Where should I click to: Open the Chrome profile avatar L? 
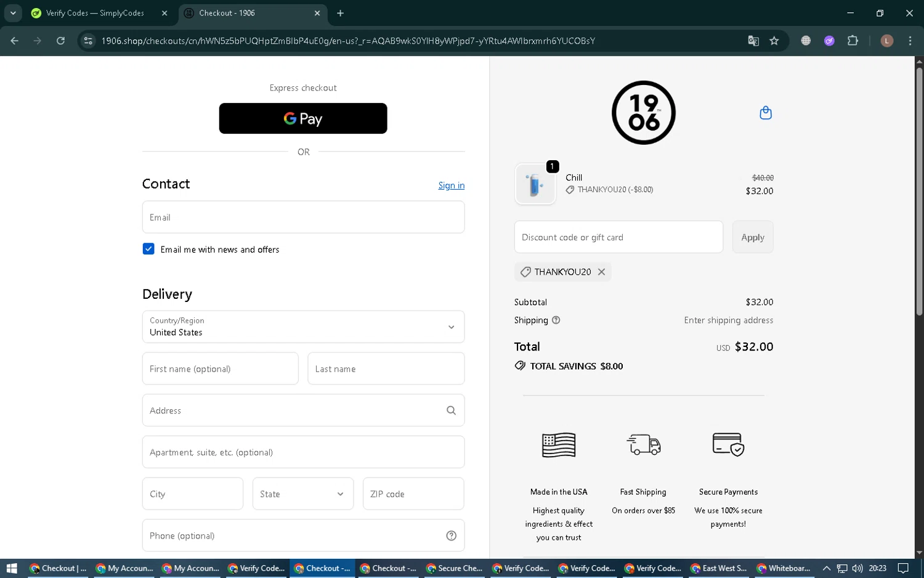pyautogui.click(x=887, y=41)
